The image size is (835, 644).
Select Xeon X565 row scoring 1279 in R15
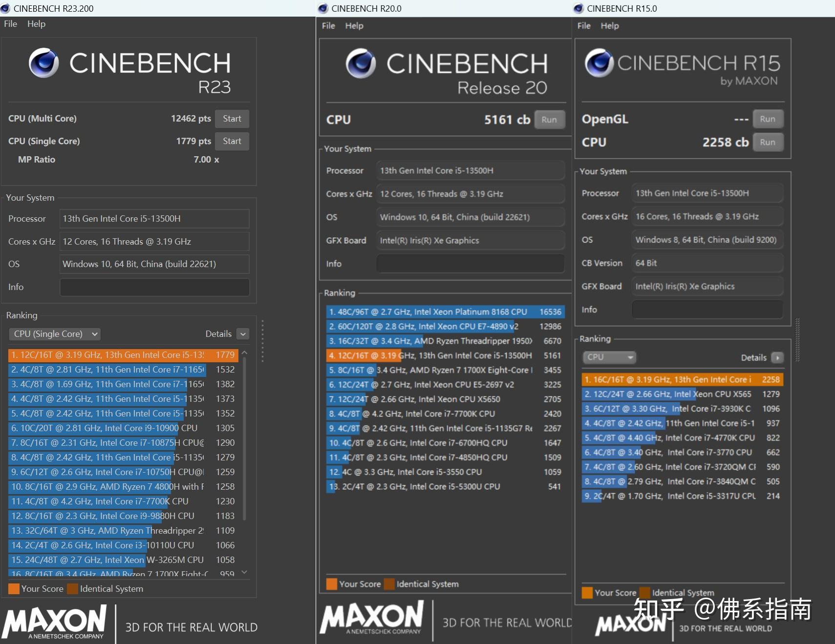click(683, 394)
